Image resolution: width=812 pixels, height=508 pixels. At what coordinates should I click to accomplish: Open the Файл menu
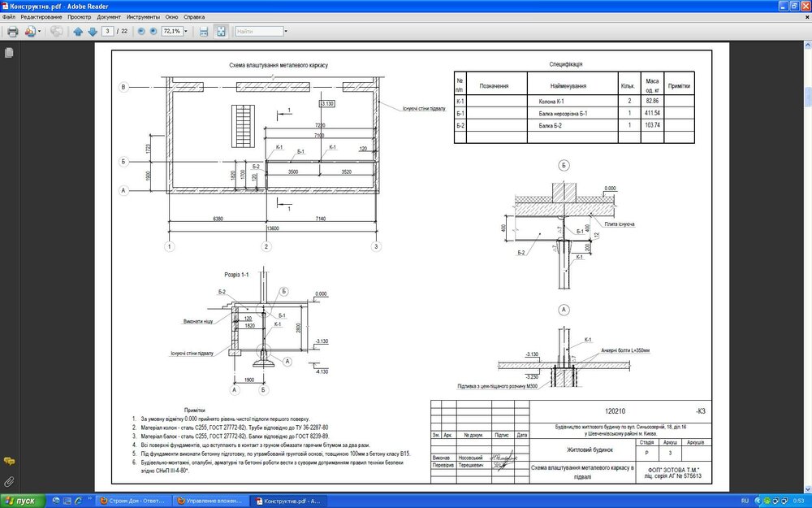tap(9, 16)
